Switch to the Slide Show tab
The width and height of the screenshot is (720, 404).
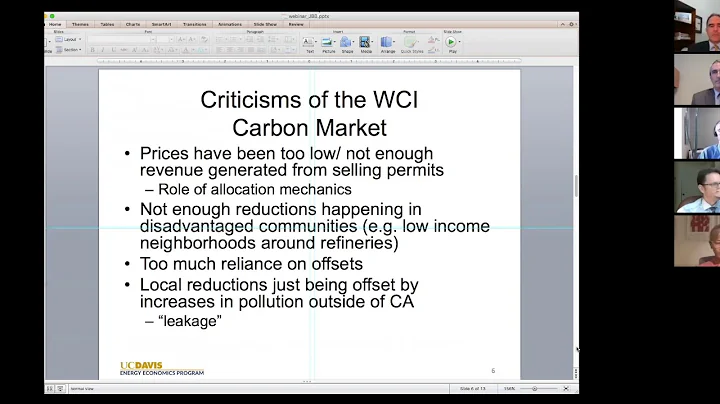click(x=265, y=24)
